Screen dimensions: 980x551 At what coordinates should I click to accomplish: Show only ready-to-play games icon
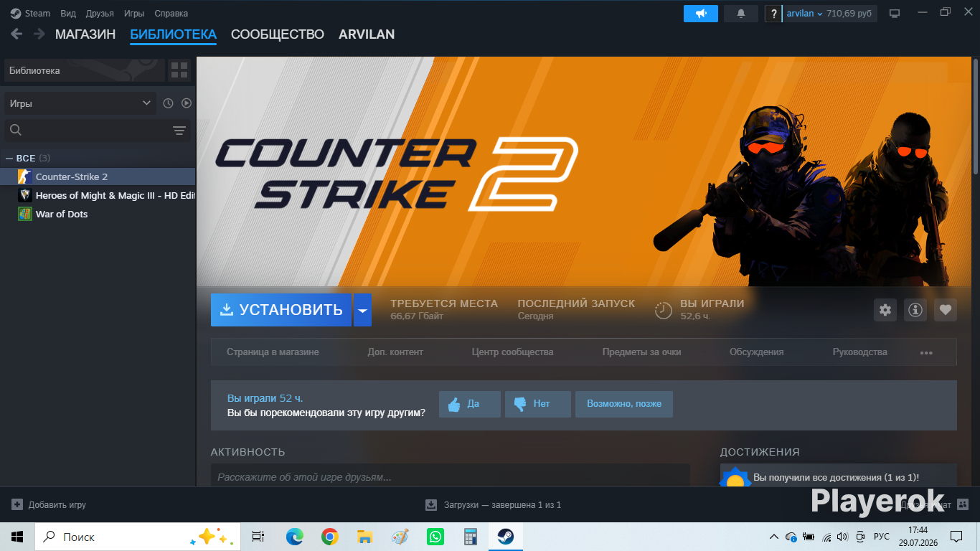[x=187, y=103]
